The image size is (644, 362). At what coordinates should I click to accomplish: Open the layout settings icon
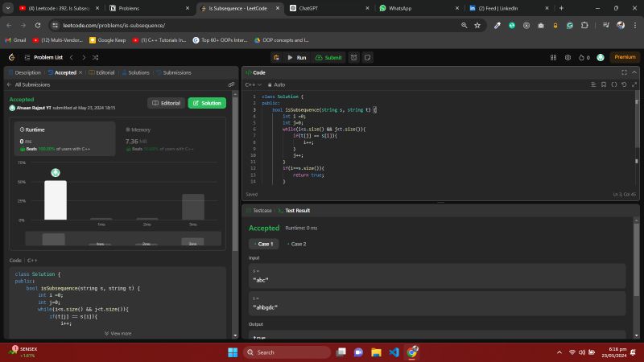[x=553, y=57]
